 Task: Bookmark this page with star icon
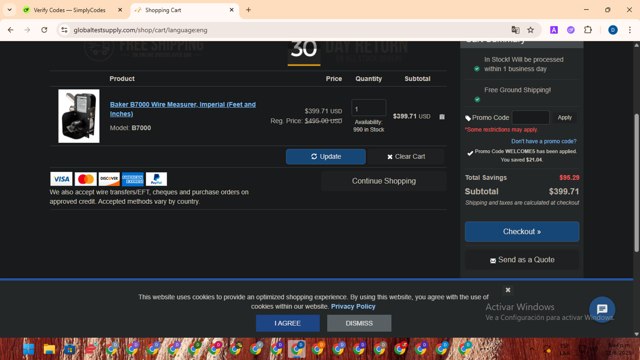point(531,30)
